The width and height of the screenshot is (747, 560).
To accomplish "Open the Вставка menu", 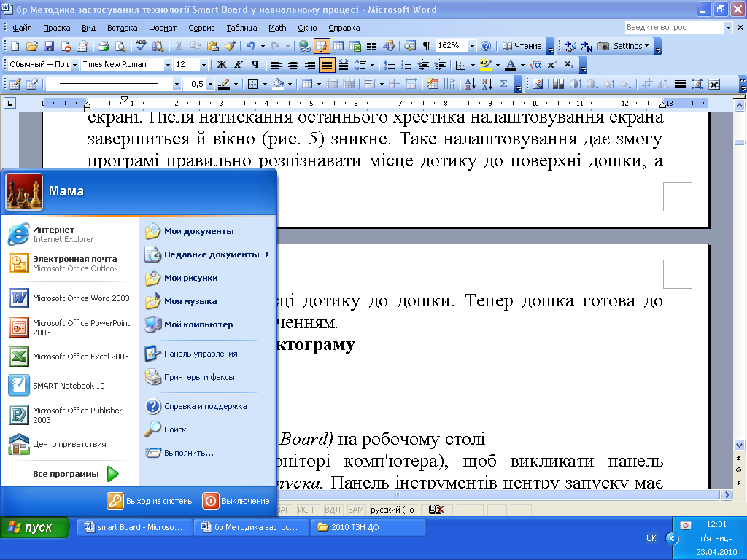I will click(x=122, y=28).
